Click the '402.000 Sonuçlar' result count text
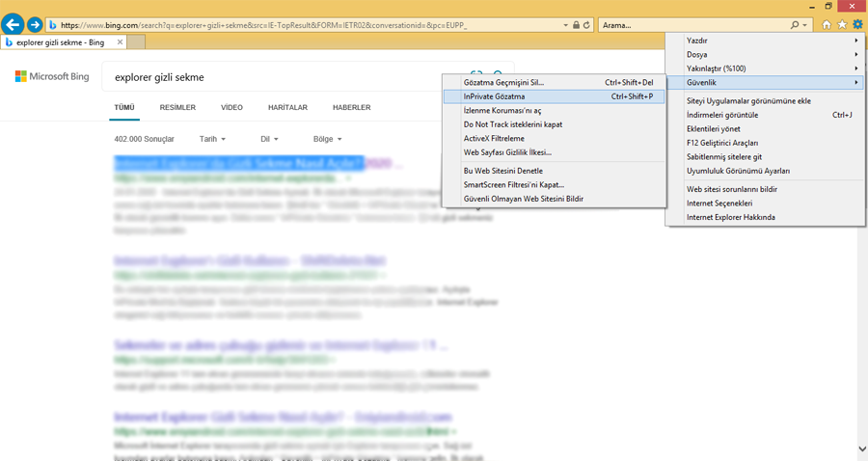The height and width of the screenshot is (461, 868). pos(144,139)
